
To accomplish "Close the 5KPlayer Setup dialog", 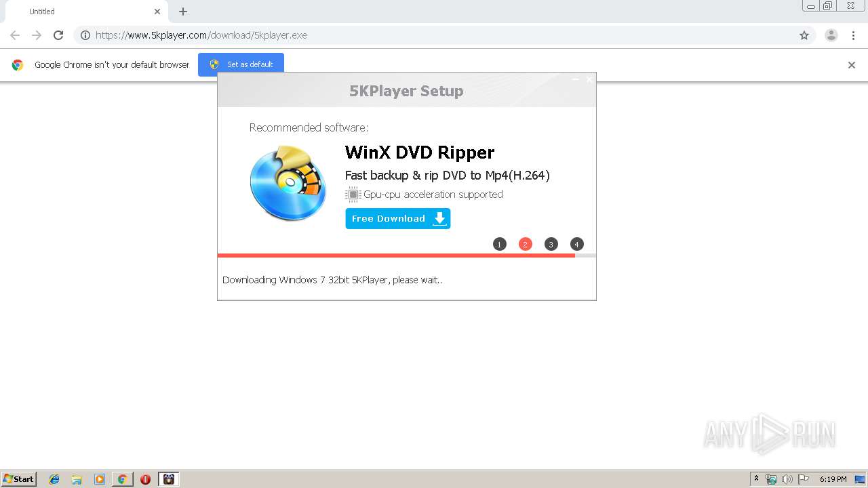I will [589, 80].
